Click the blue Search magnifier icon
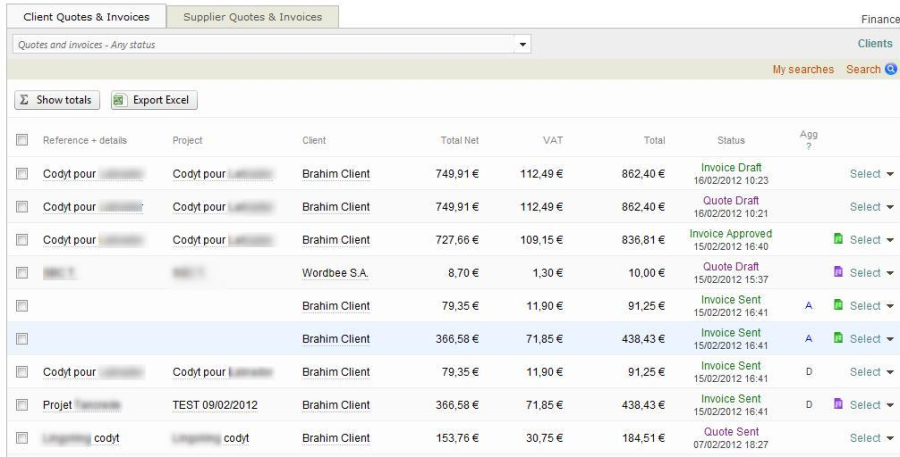This screenshot has width=900, height=457. [891, 70]
